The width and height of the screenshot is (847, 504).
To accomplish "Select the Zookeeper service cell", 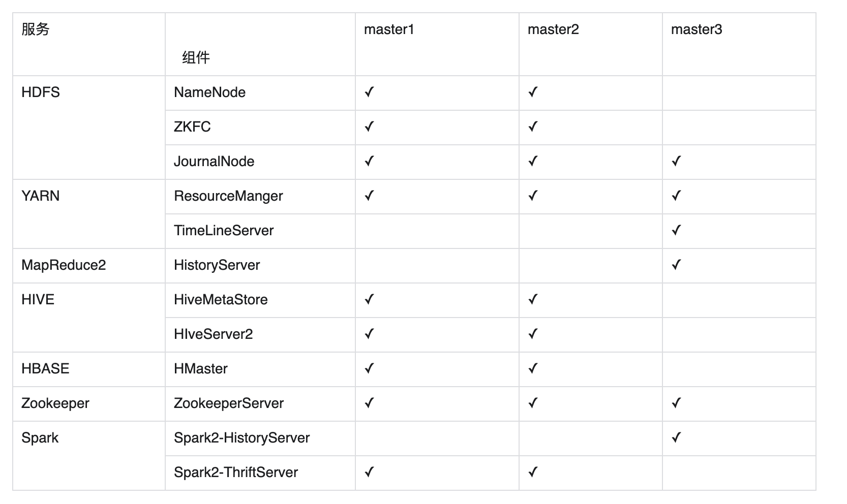I will (x=89, y=404).
